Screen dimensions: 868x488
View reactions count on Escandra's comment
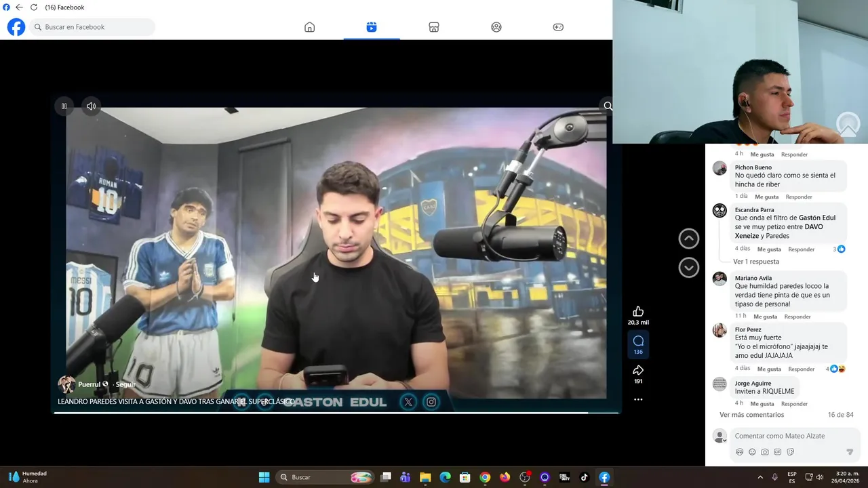click(x=839, y=249)
